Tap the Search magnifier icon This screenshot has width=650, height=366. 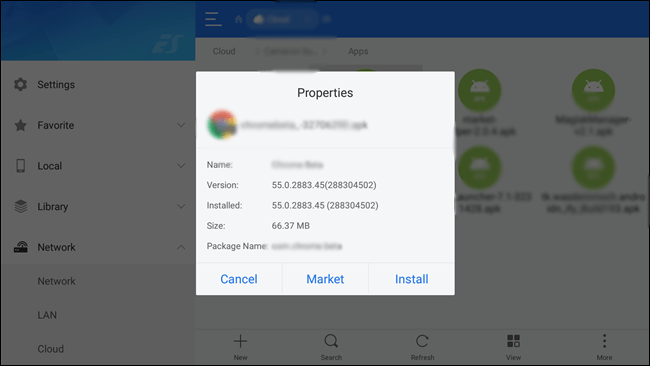(x=331, y=342)
